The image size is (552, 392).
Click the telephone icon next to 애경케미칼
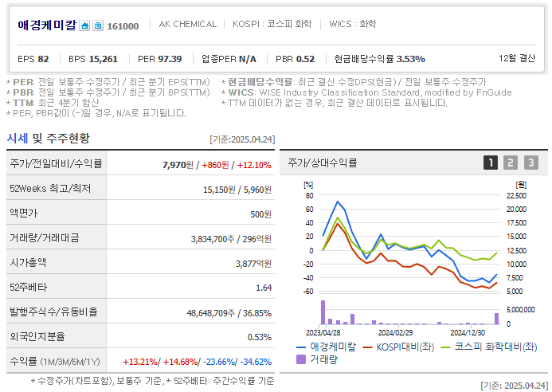pyautogui.click(x=98, y=25)
